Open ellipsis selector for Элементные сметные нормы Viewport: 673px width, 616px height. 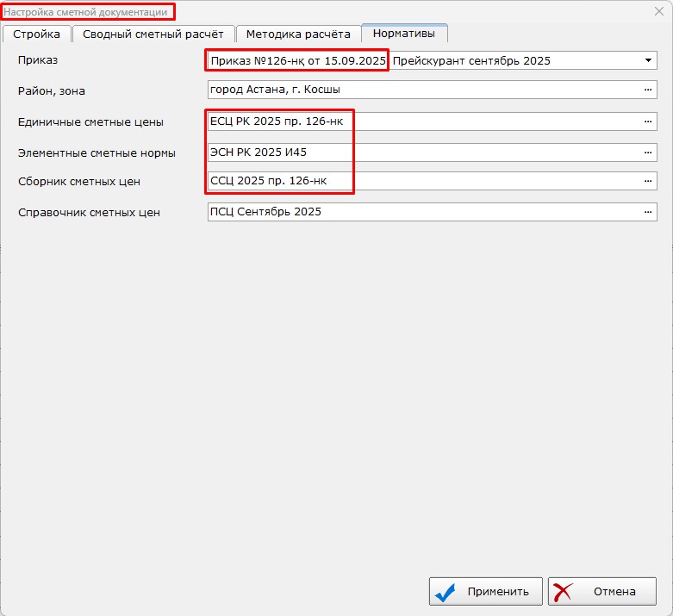[647, 152]
